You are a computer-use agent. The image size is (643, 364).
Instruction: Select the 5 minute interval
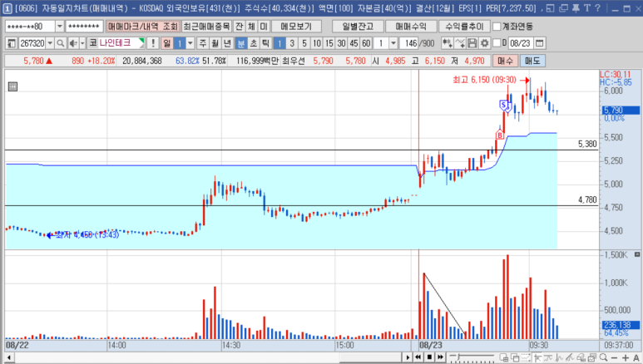tap(304, 43)
